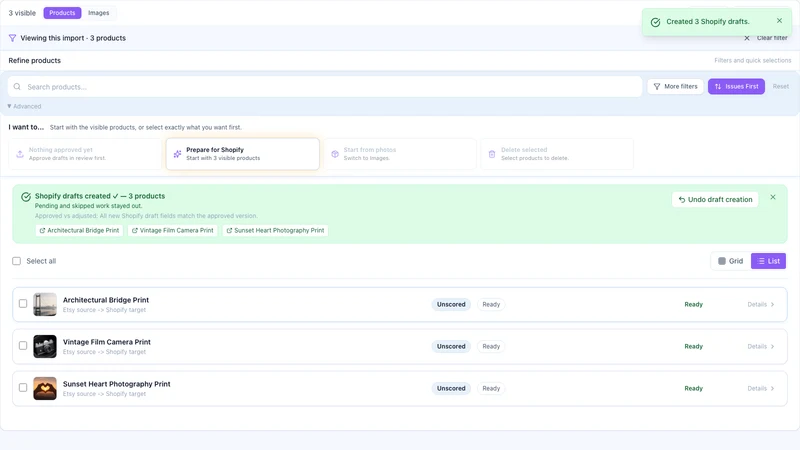This screenshot has width=800, height=450.
Task: Open More filters
Action: (x=676, y=86)
